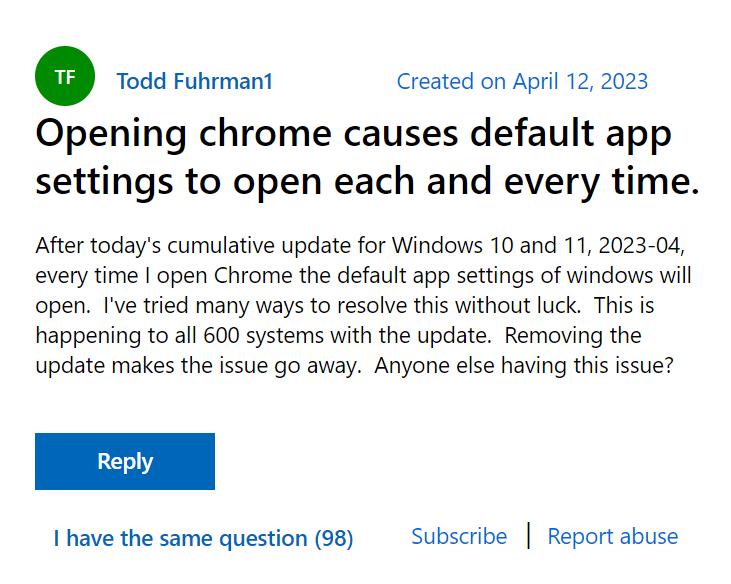Subscribe to this thread

(459, 536)
